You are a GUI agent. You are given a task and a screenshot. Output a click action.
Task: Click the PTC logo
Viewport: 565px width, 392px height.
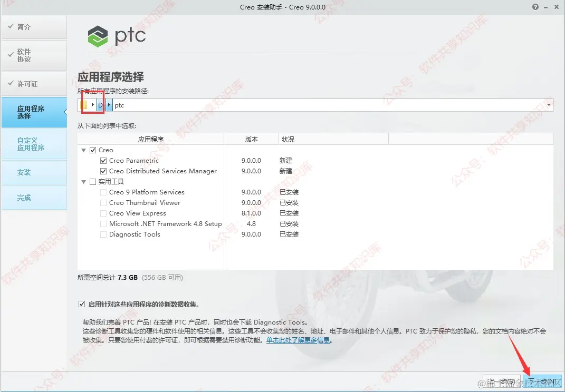click(x=117, y=36)
